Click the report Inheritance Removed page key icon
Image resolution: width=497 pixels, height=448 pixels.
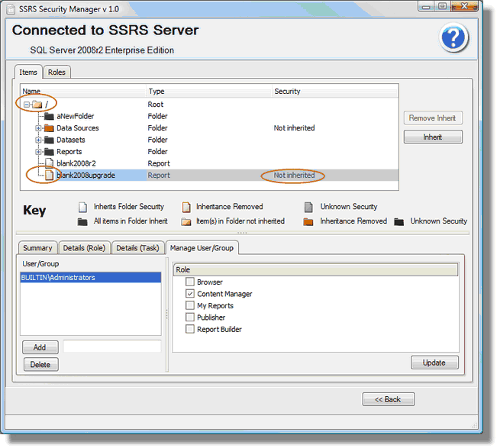coord(186,207)
